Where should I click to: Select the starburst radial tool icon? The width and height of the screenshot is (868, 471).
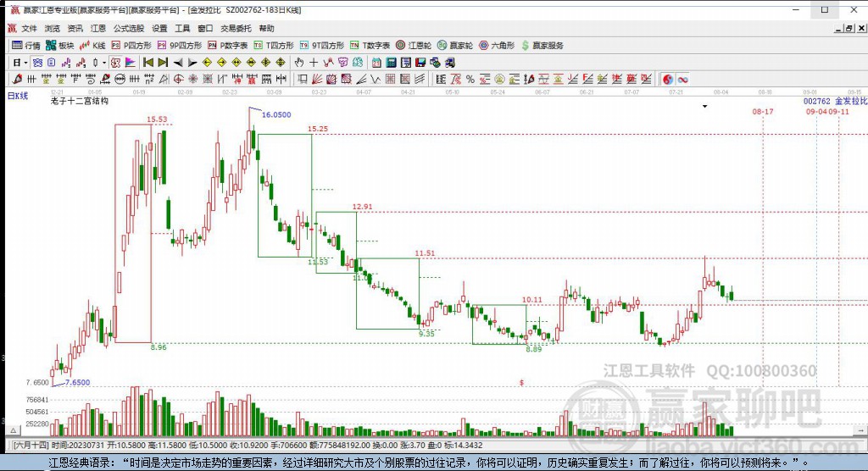click(193, 79)
